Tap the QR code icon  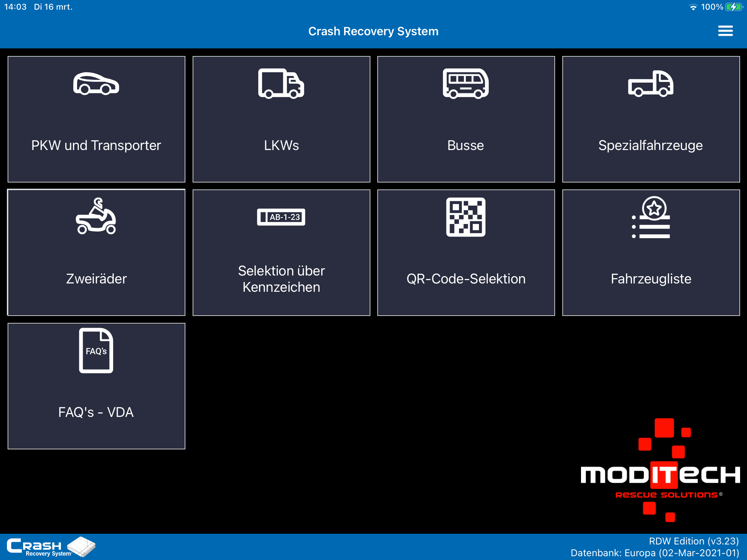click(x=465, y=217)
